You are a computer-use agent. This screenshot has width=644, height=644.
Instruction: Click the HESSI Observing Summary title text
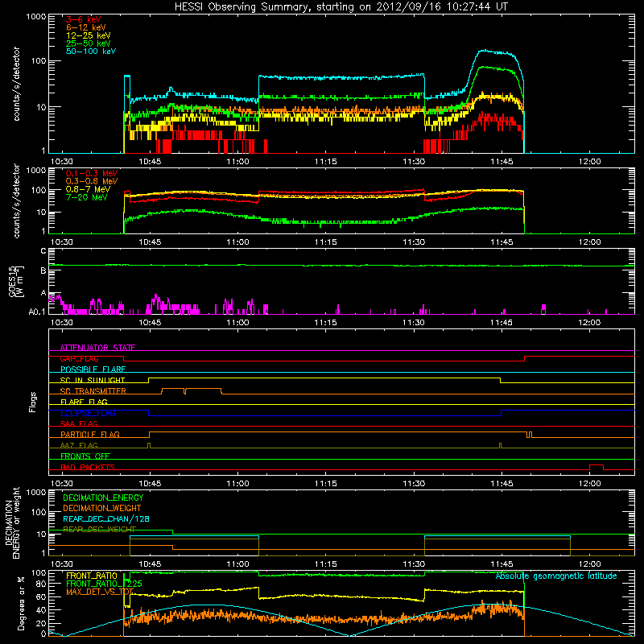click(x=341, y=7)
